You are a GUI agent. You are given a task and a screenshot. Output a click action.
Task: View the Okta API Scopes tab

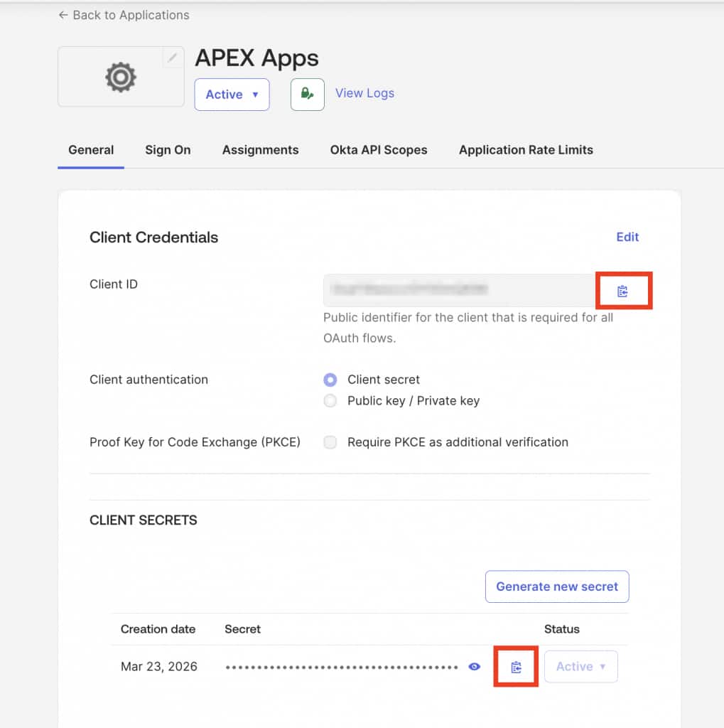coord(378,149)
